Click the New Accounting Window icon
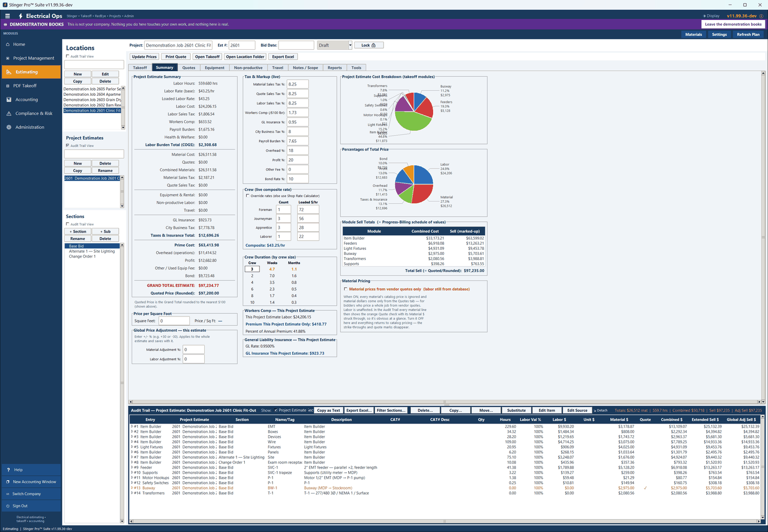 click(x=8, y=482)
